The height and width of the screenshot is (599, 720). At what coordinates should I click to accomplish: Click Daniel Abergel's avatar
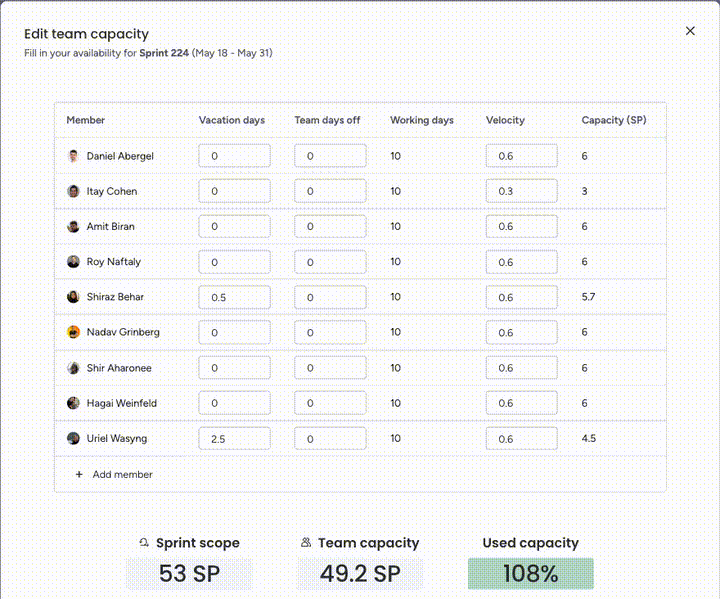[x=73, y=156]
